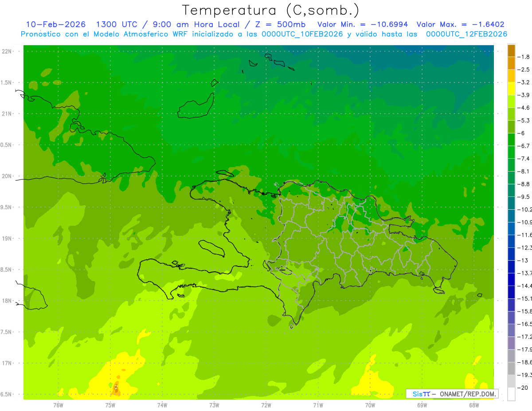Click the '70W' longitude axis label
532x411 pixels.
point(370,404)
